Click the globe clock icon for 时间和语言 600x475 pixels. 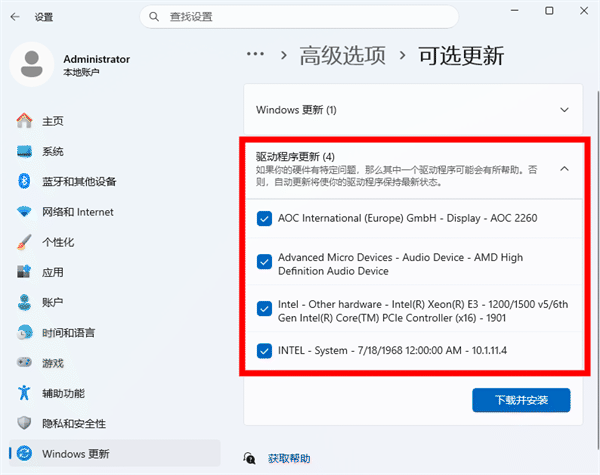coord(24,333)
